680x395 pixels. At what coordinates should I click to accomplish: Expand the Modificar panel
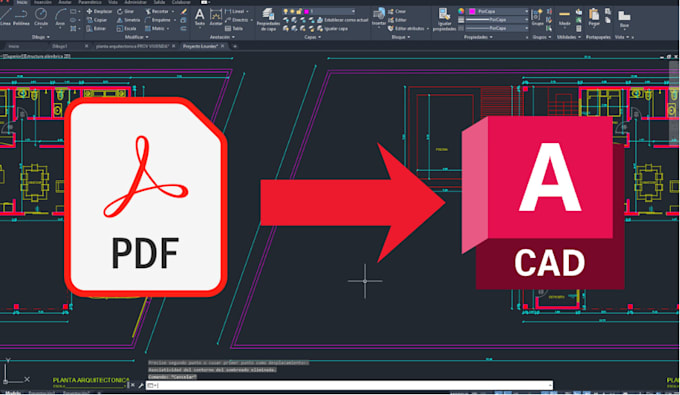[x=137, y=37]
